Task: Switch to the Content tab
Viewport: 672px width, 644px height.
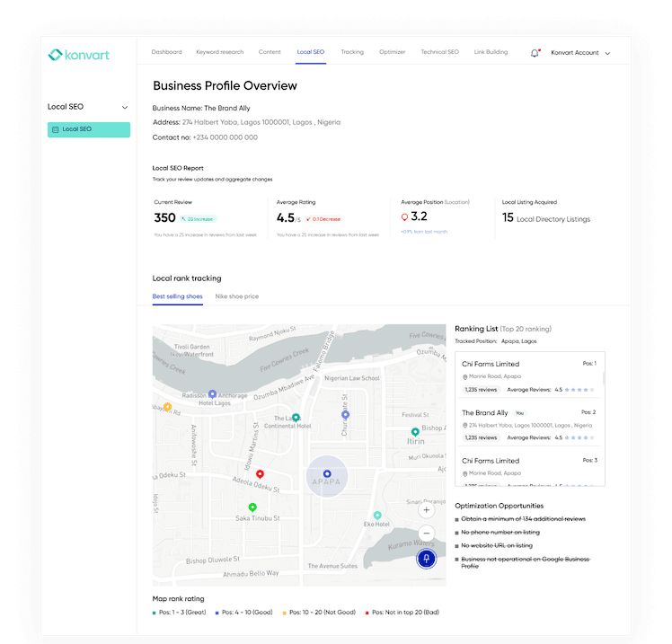Action: [270, 52]
